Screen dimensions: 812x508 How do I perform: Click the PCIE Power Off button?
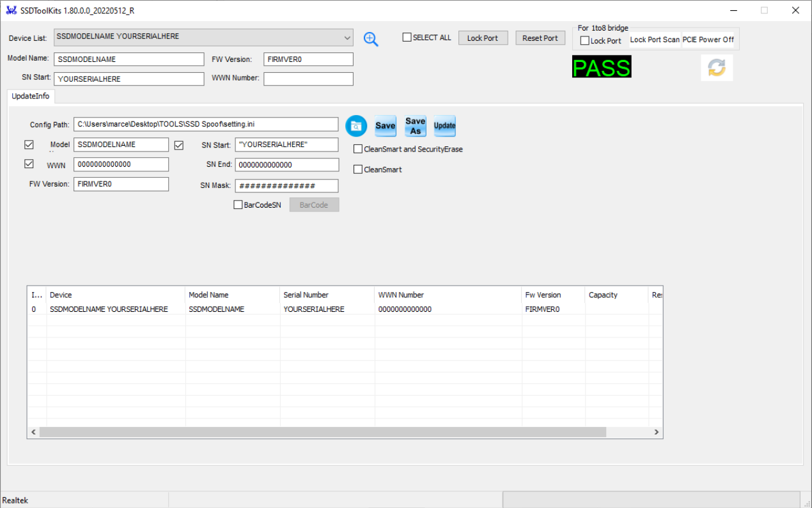tap(708, 40)
